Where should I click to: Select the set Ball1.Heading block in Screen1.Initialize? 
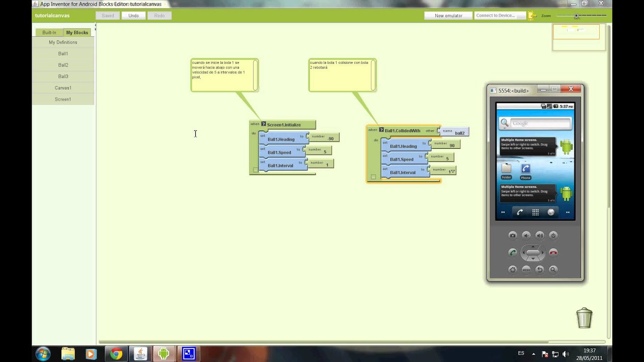tap(283, 139)
